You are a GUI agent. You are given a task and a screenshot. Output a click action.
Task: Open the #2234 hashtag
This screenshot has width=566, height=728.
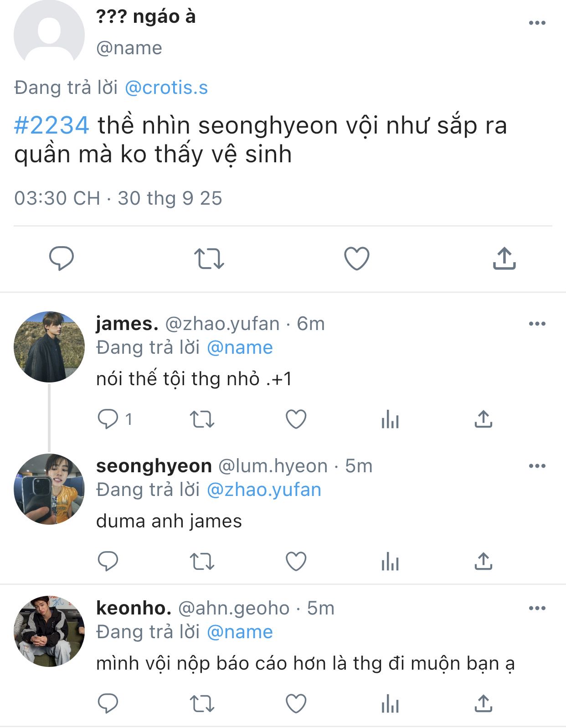click(51, 125)
